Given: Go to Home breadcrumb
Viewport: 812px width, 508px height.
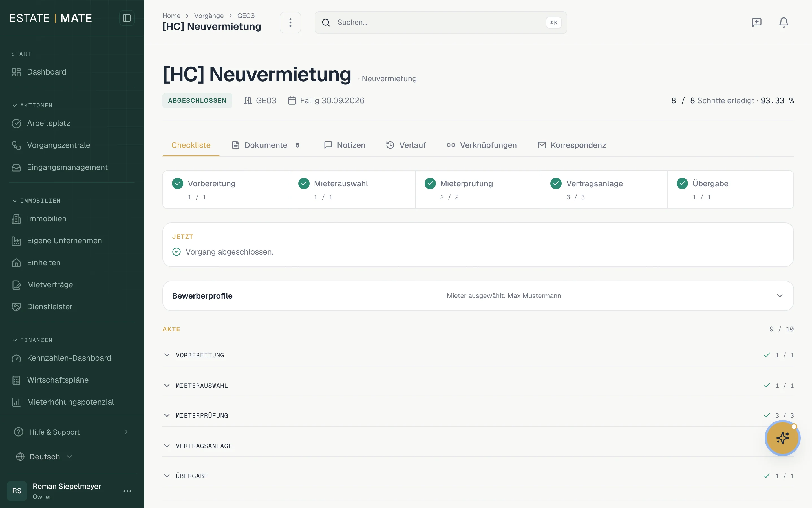Looking at the screenshot, I should [171, 16].
